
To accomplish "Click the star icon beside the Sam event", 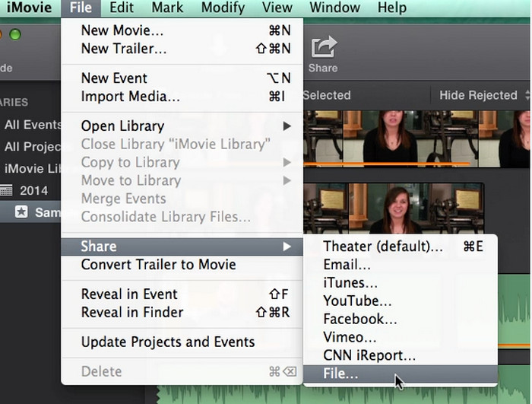I will pyautogui.click(x=21, y=212).
